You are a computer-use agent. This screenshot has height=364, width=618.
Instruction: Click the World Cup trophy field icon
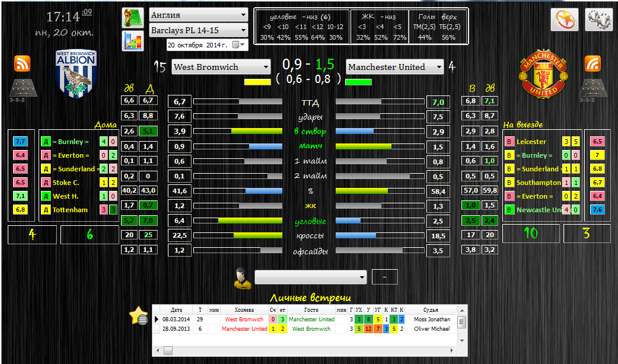132,18
